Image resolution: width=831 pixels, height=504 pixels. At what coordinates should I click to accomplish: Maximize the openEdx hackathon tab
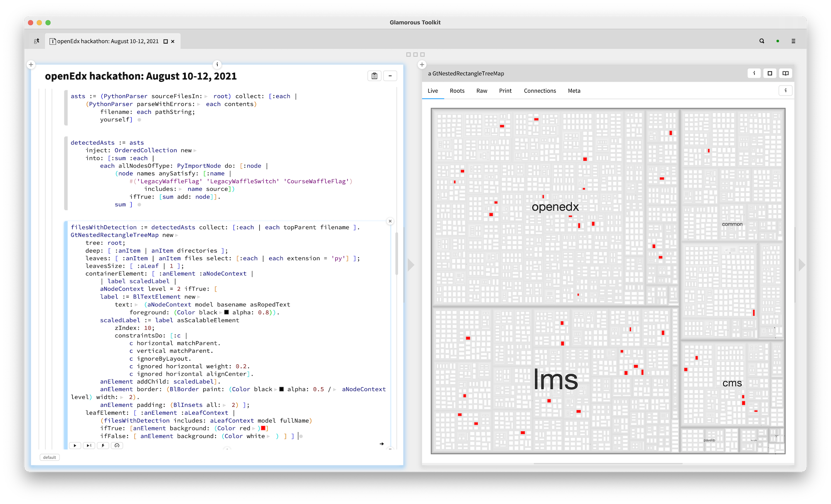tap(165, 42)
